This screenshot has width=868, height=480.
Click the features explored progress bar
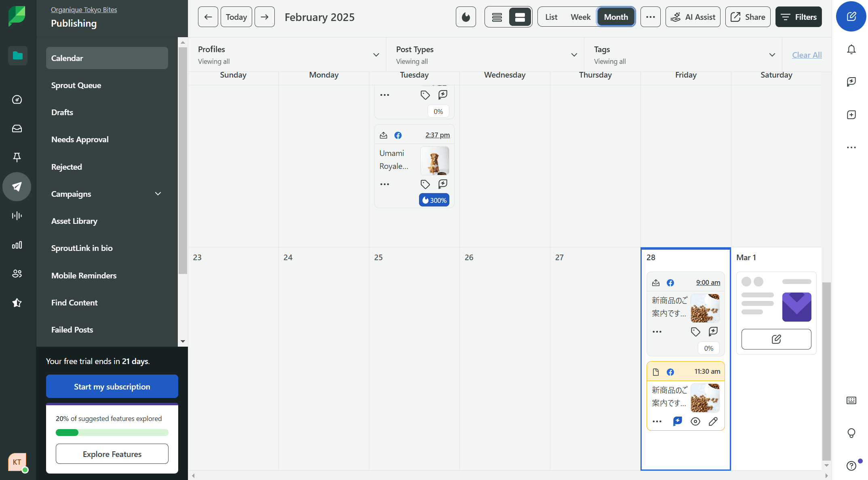click(112, 433)
